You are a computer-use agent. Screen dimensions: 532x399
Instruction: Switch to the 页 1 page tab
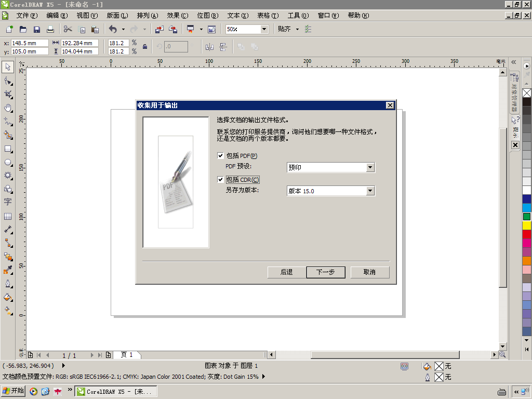point(127,355)
